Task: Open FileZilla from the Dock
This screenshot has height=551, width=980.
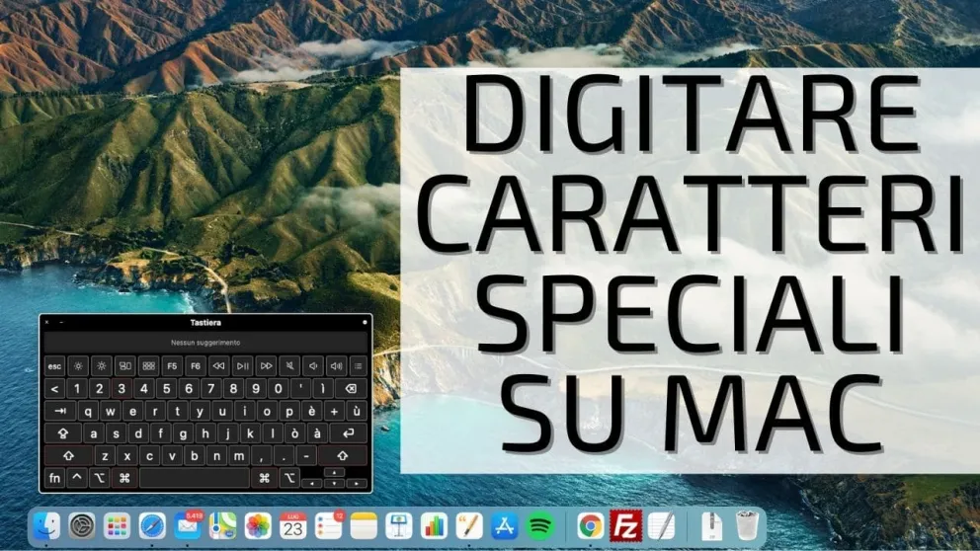Action: pyautogui.click(x=625, y=526)
